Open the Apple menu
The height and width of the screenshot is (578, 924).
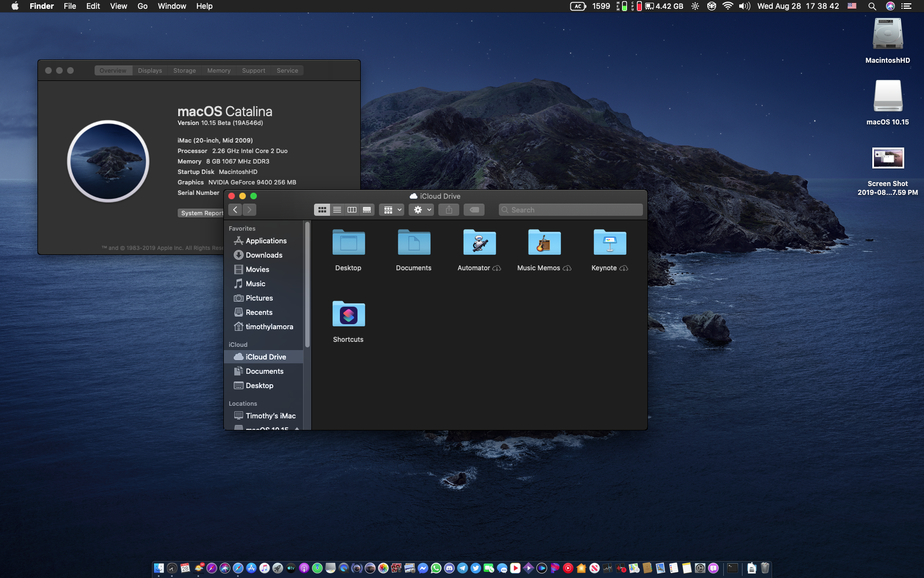(x=15, y=6)
